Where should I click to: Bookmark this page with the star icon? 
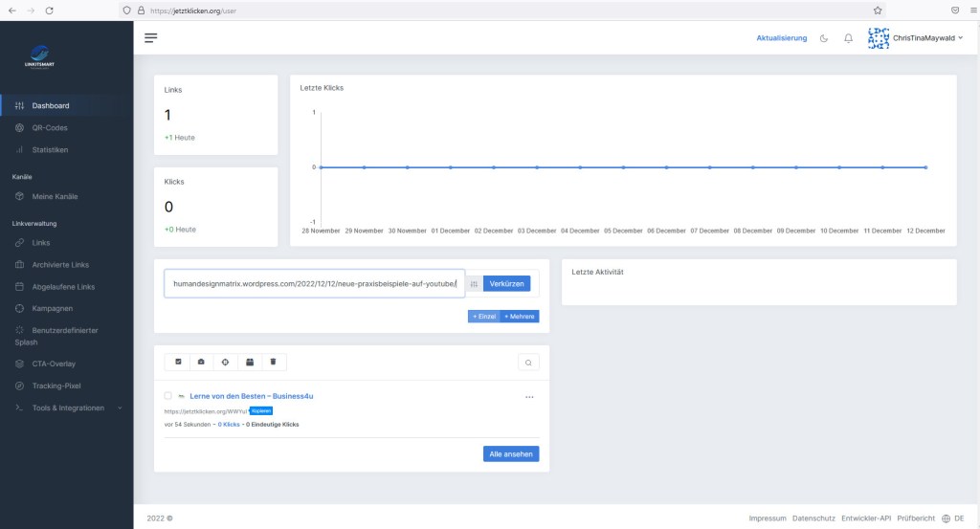point(878,9)
